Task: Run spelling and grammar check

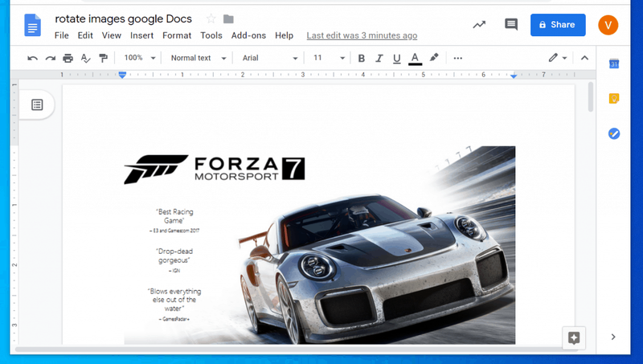Action: [85, 58]
